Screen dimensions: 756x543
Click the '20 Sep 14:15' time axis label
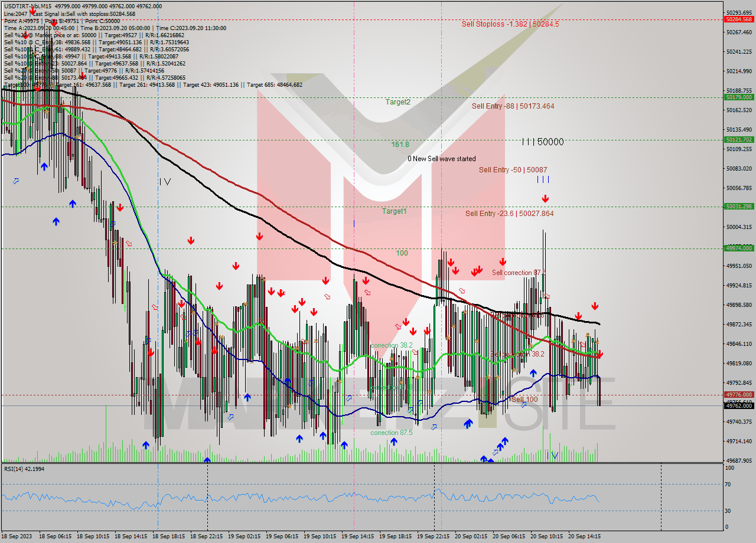(x=584, y=537)
